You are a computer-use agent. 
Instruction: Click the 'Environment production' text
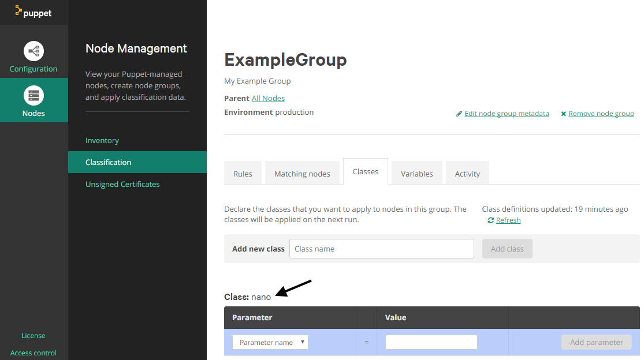coord(269,112)
